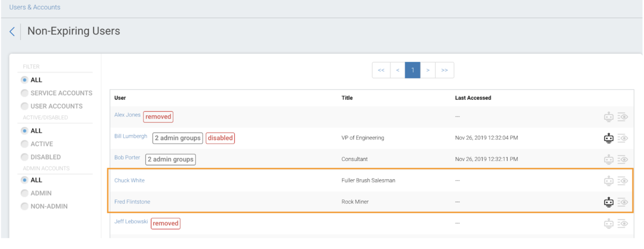
Task: Click the robot icon in Alex Jones row
Action: click(x=608, y=117)
